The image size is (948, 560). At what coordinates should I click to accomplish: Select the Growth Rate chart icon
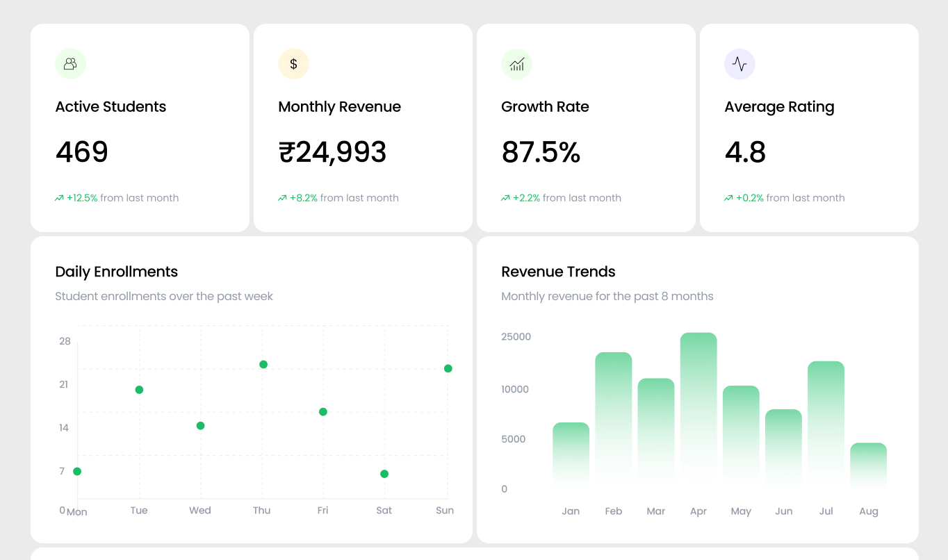point(517,63)
